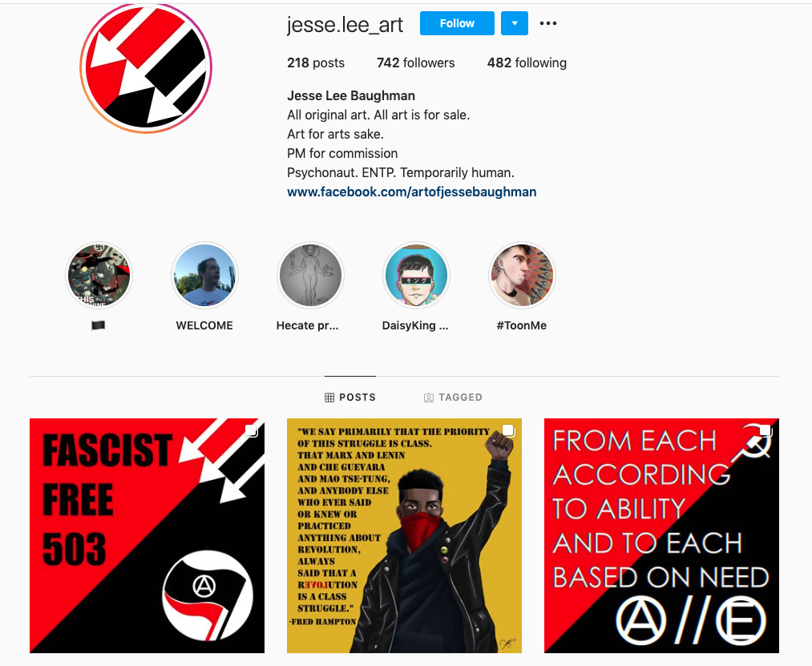Click the carousel icon on Fred Hampton post
The image size is (812, 666).
click(x=508, y=431)
